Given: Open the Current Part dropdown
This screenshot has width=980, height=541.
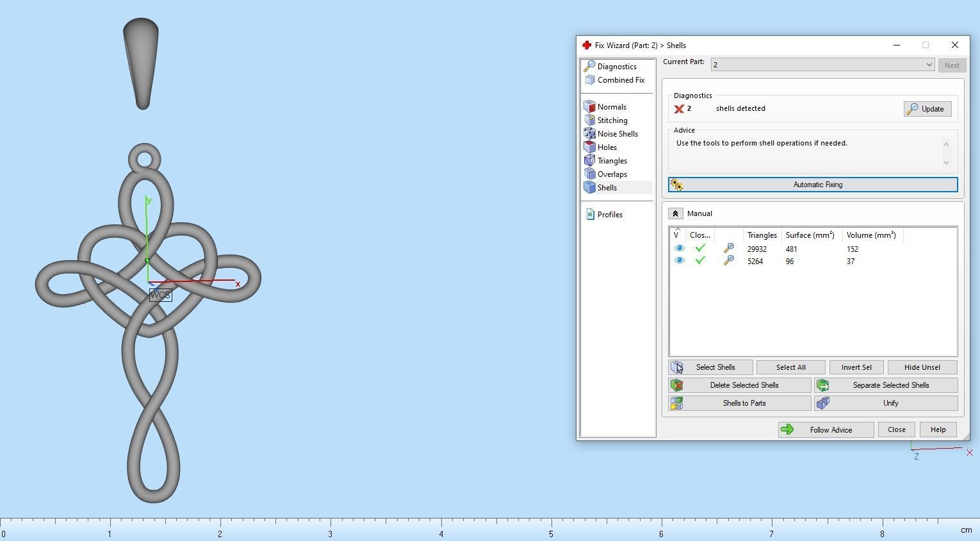Looking at the screenshot, I should click(x=822, y=65).
